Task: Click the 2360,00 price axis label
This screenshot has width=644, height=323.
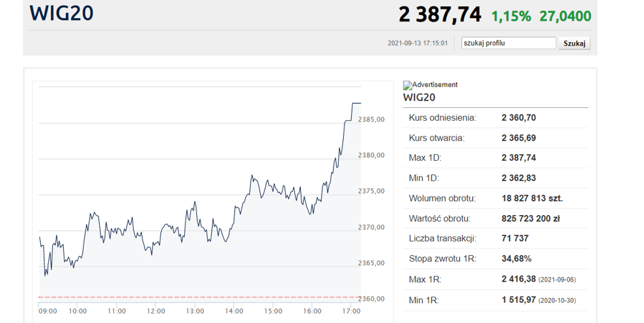Action: [372, 299]
